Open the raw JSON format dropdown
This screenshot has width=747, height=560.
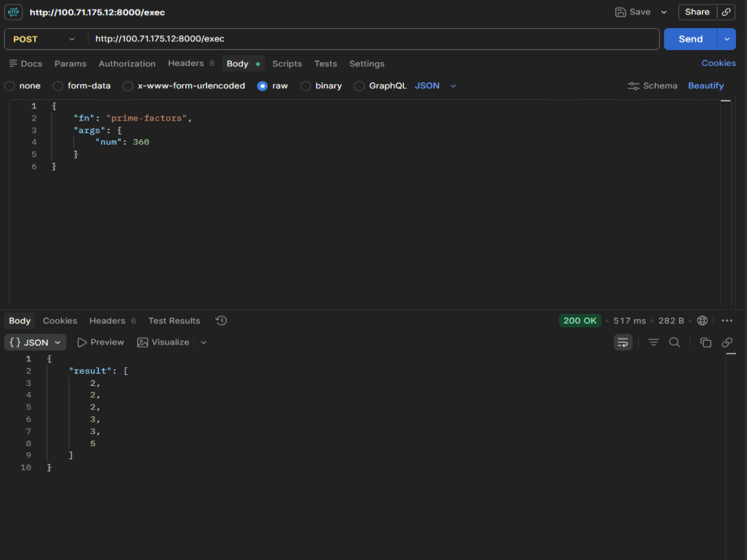tap(436, 86)
